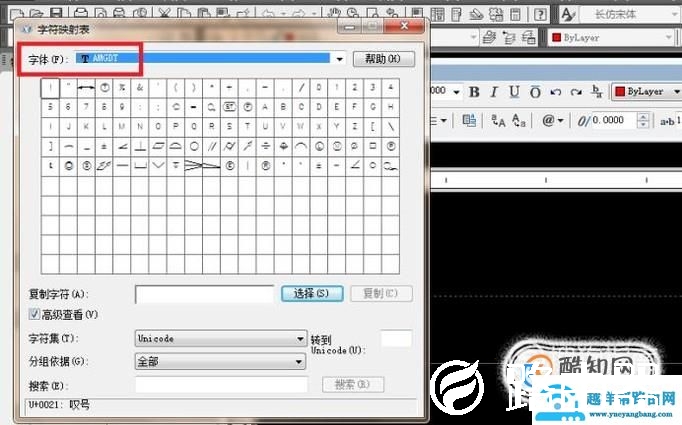The height and width of the screenshot is (425, 682).
Task: Decrease oblique angle with down spinner
Action: point(643,124)
